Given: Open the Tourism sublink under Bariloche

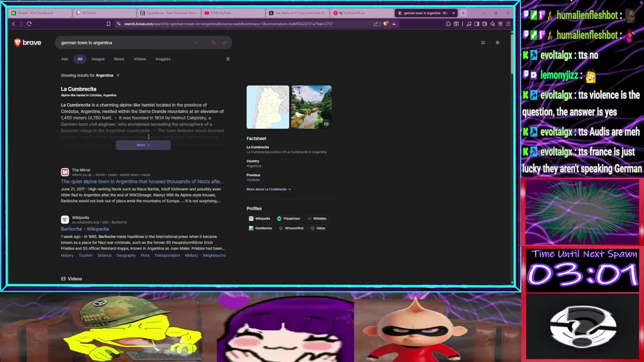Looking at the screenshot, I should pos(86,255).
